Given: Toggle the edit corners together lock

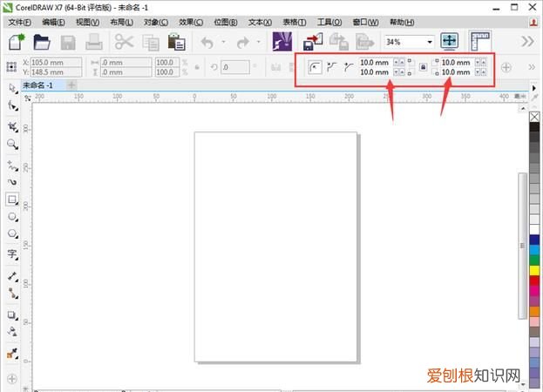Looking at the screenshot, I should (x=423, y=67).
